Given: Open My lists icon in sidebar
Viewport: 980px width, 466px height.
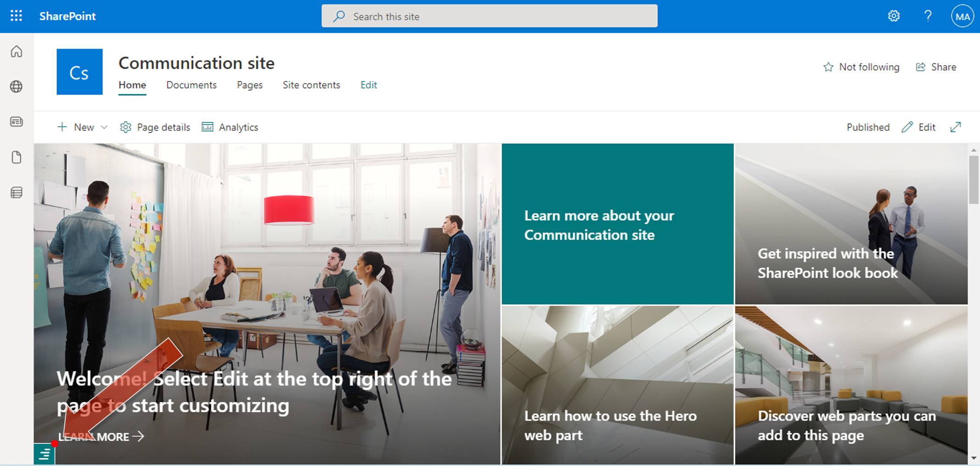Looking at the screenshot, I should click(17, 192).
